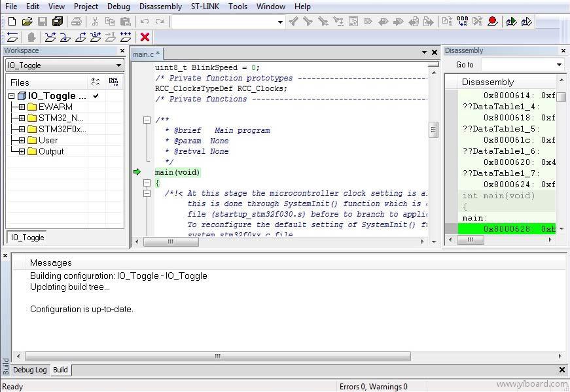The image size is (570, 392).
Task: Click the Messages horizontal scrollbar thumb
Action: pyautogui.click(x=218, y=356)
